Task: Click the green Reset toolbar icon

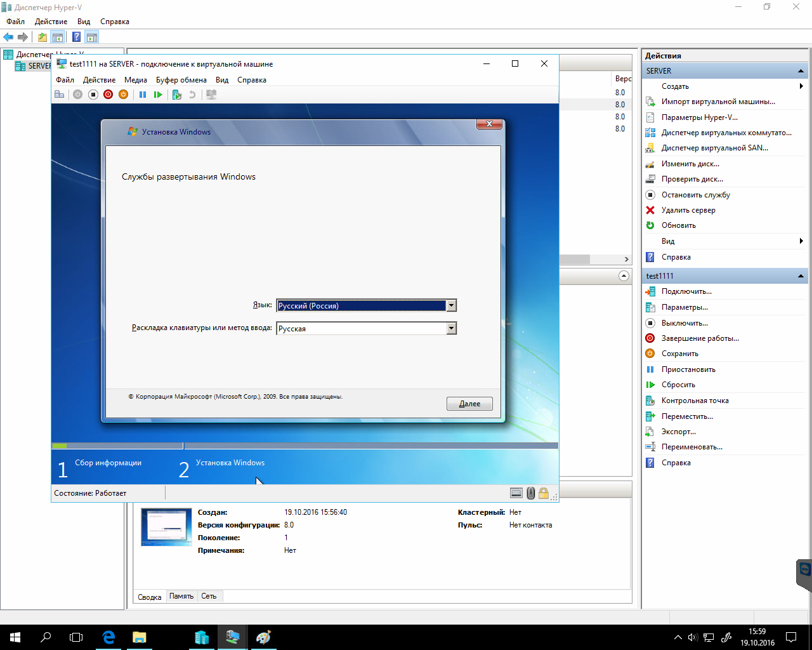Action: click(x=158, y=95)
